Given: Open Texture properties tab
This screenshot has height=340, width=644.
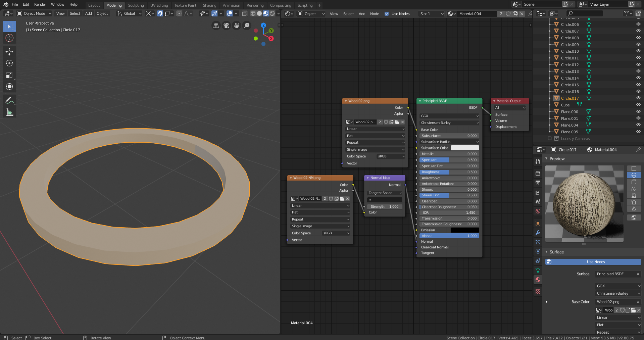Looking at the screenshot, I should point(538,292).
